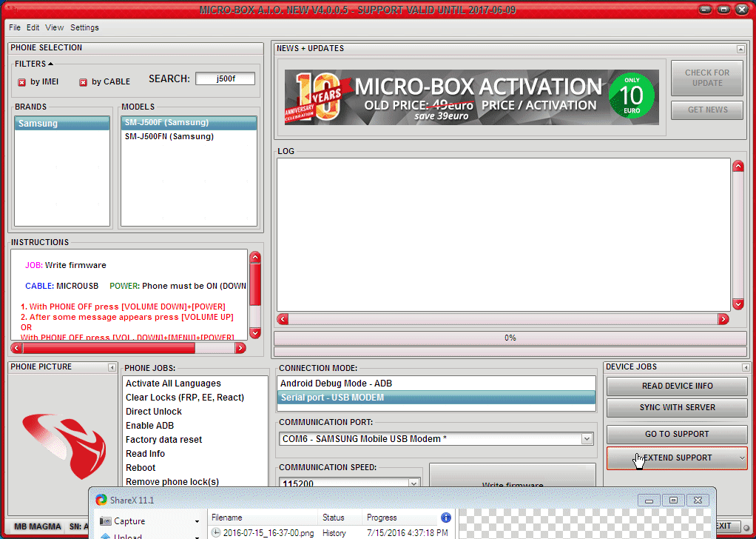Screen dimensions: 756x539
Task: Click the Instructions horizontal scrollbar right arrow
Action: 240,348
